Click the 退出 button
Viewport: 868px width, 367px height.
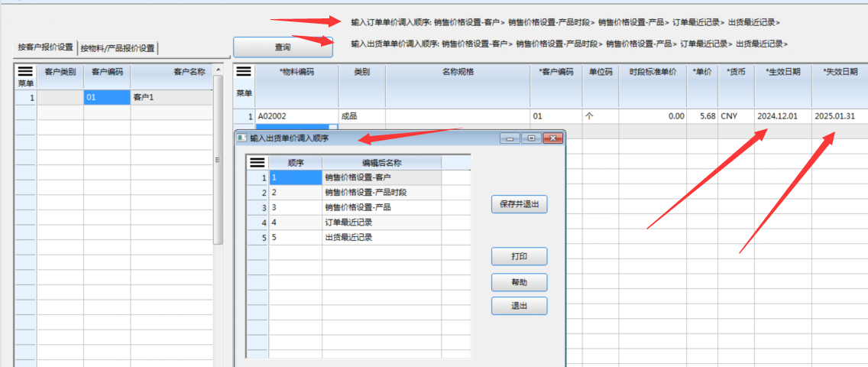(x=519, y=306)
